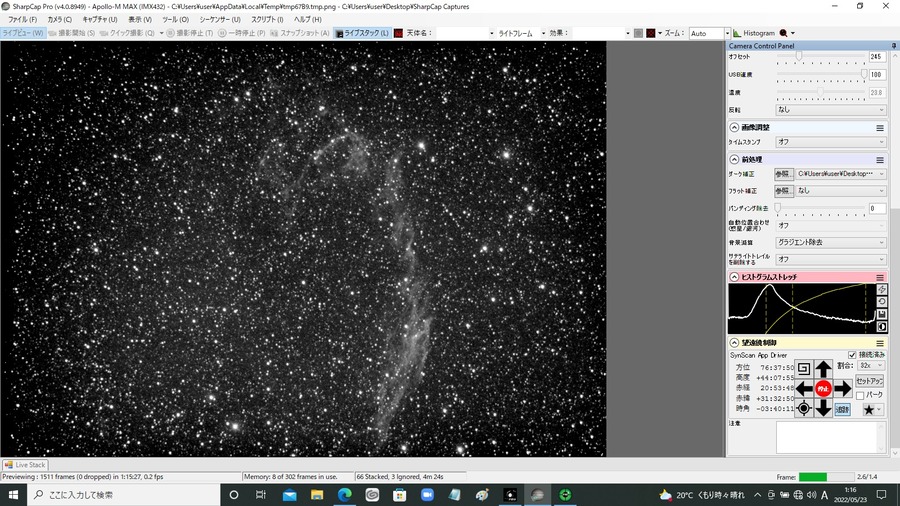
Task: Open the スクリプト (I) menu
Action: (x=267, y=20)
